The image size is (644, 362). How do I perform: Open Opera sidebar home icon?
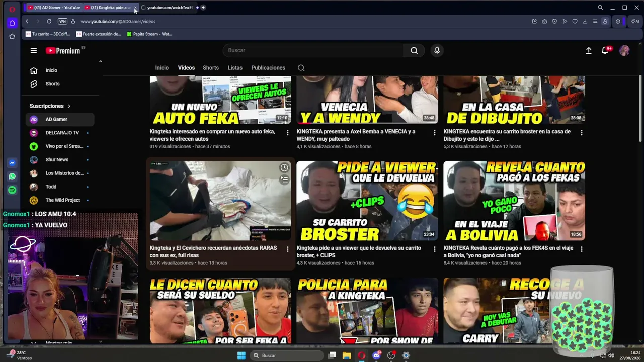point(12,23)
